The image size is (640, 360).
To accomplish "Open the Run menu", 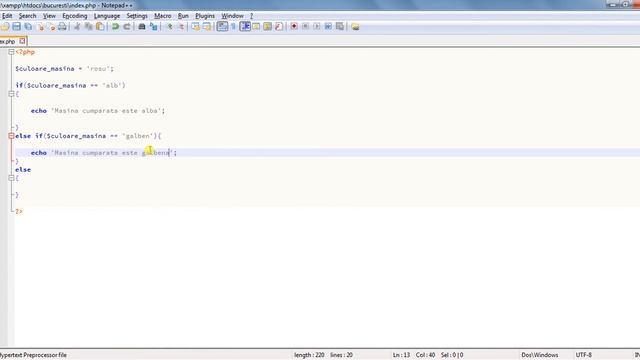I will point(183,16).
